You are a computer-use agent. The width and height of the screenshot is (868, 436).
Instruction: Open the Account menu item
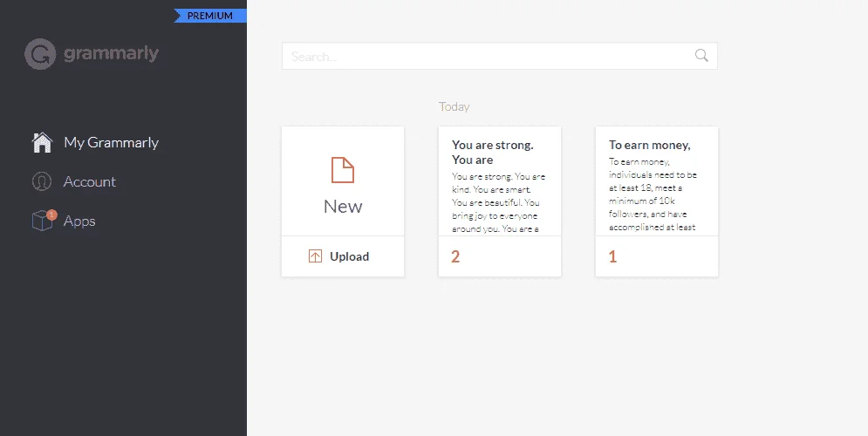point(90,181)
